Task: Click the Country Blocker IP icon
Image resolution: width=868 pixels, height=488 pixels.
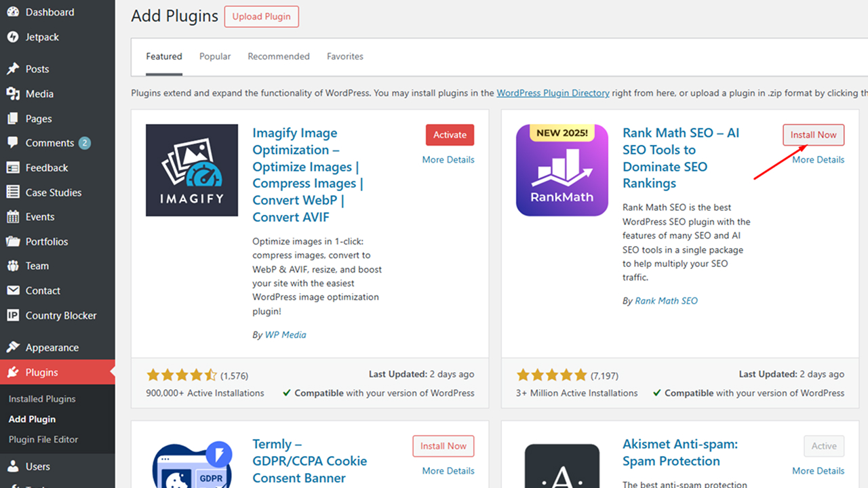Action: click(13, 315)
